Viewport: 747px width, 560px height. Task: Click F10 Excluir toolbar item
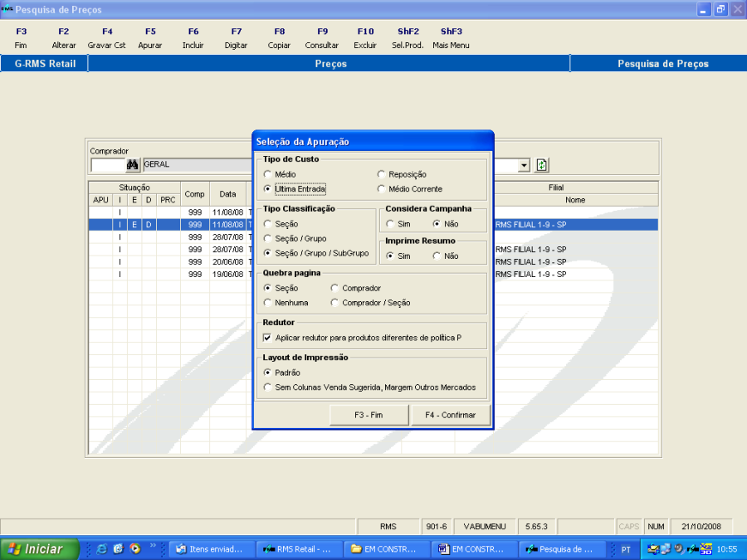click(365, 38)
